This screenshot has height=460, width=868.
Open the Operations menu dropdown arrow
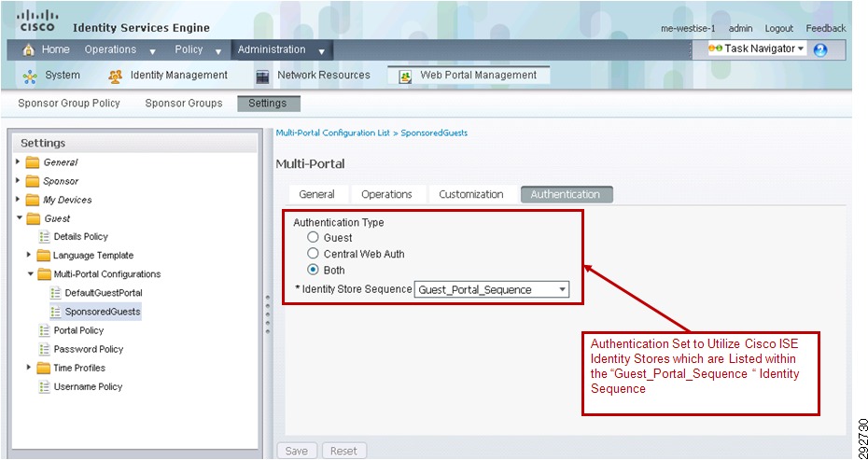pos(152,51)
